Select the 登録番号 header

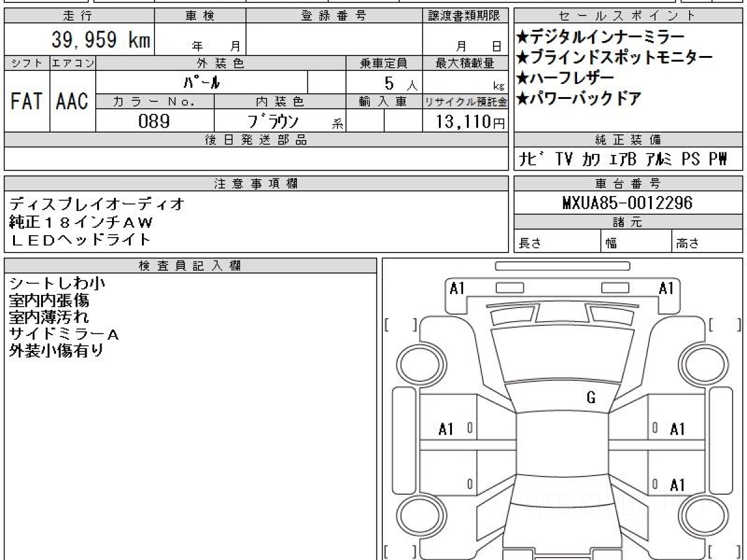(334, 16)
